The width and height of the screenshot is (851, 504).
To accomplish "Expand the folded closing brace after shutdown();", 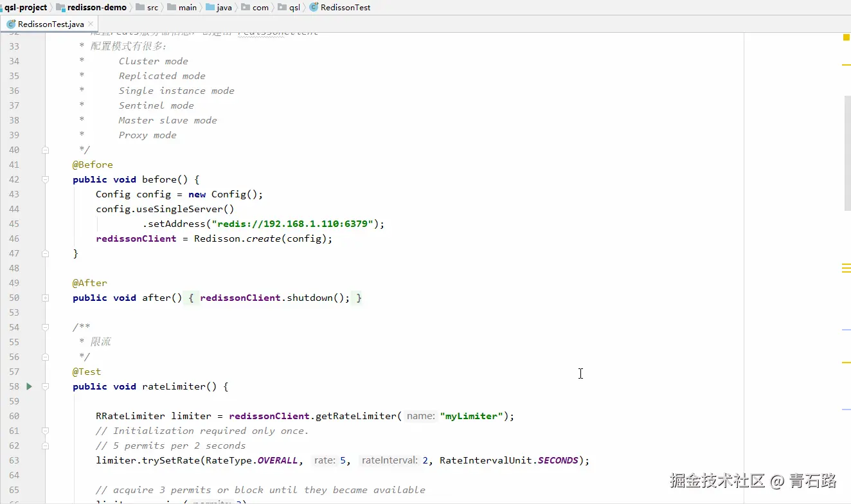I will click(x=359, y=298).
